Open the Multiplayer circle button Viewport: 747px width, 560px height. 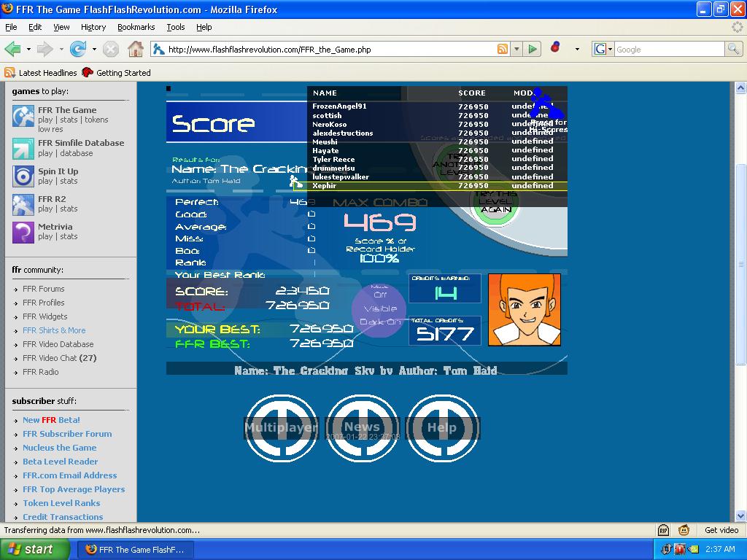click(281, 428)
